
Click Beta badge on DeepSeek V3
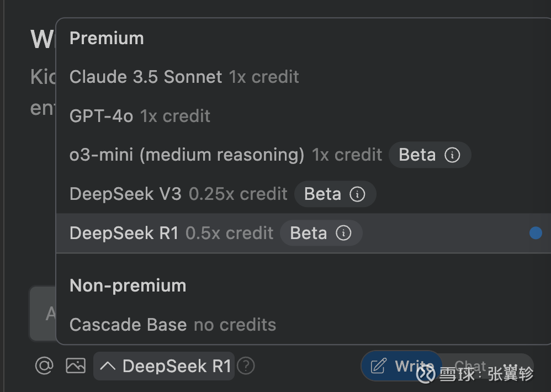[x=335, y=194]
